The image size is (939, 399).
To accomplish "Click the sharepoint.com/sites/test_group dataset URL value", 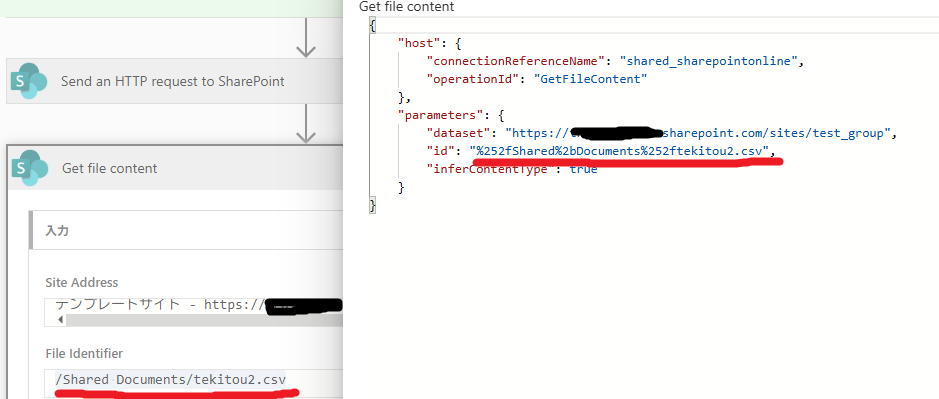I will [699, 133].
